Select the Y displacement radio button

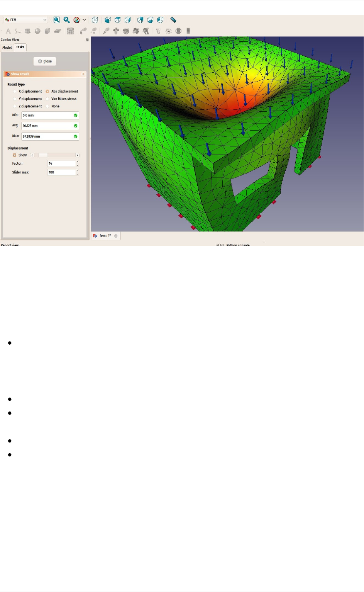click(x=15, y=99)
